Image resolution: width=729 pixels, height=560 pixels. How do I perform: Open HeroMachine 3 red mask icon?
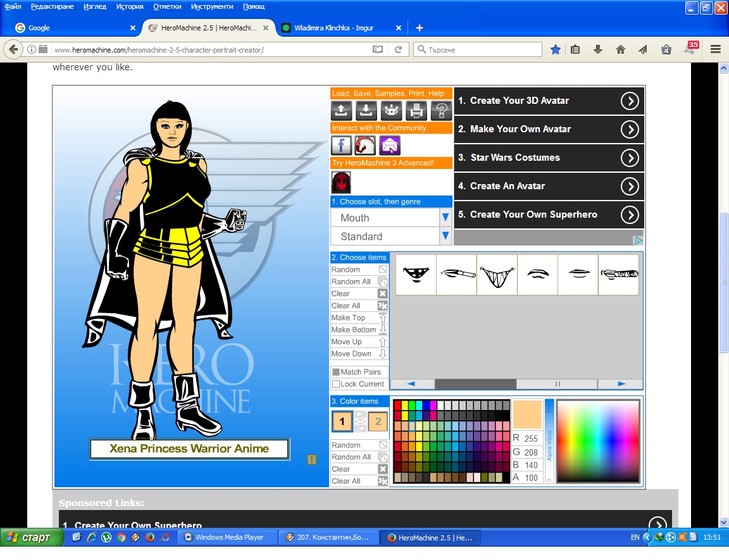[341, 182]
